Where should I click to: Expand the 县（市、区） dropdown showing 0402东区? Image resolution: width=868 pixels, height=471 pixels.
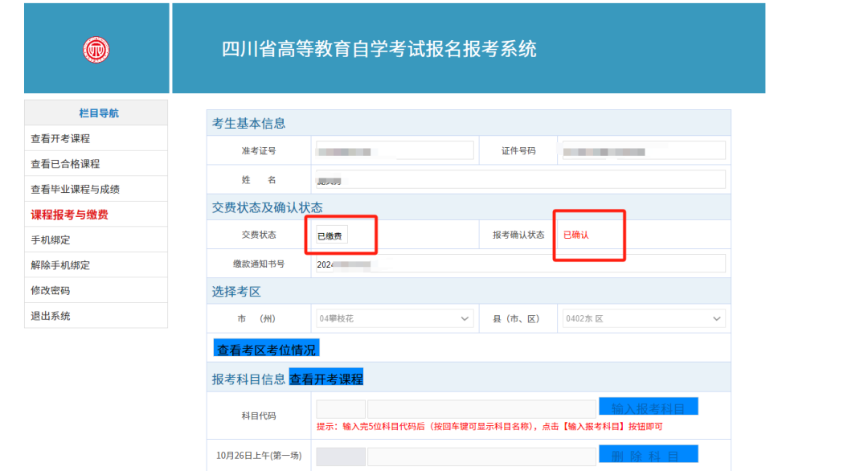643,319
